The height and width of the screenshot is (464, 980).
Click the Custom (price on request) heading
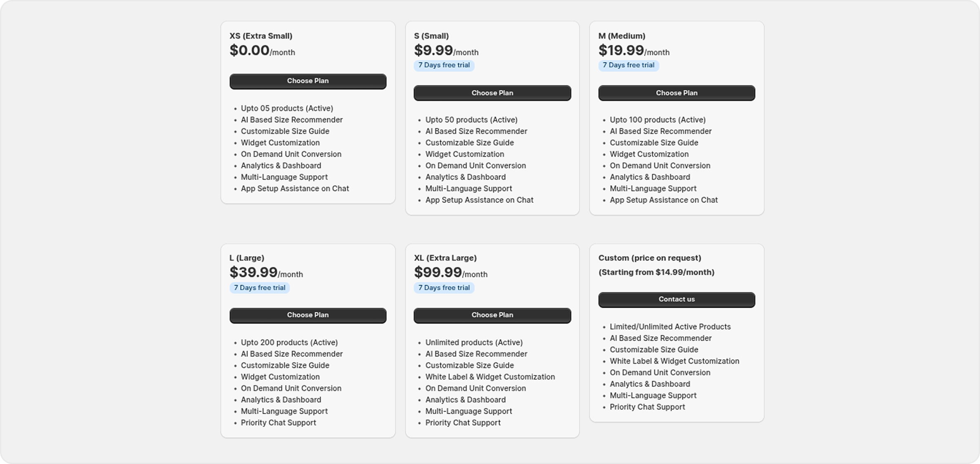click(x=650, y=258)
